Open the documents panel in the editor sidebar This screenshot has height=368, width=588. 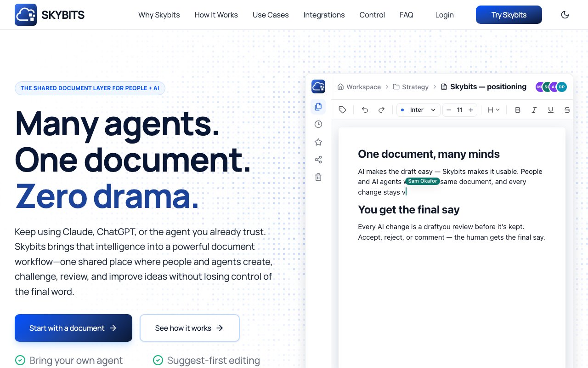pos(318,107)
